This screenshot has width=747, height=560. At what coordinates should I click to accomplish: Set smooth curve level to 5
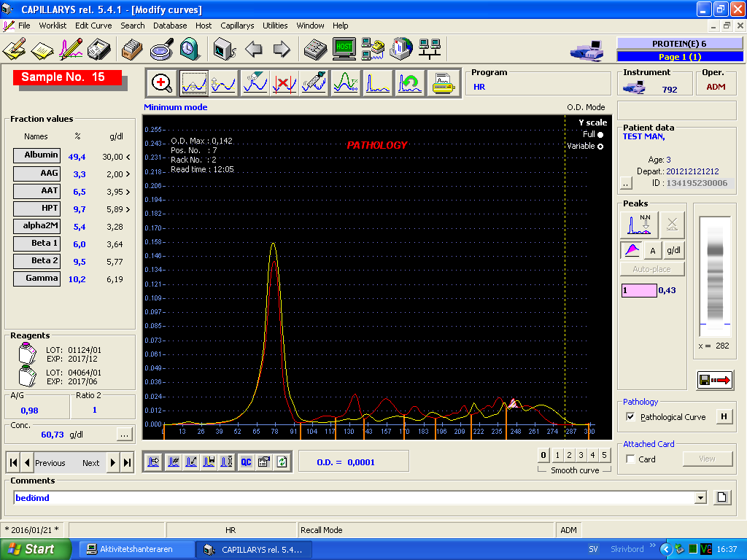click(605, 455)
